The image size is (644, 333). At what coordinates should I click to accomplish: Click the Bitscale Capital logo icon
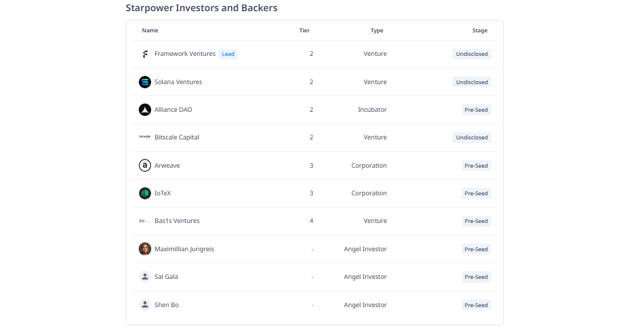pyautogui.click(x=145, y=138)
